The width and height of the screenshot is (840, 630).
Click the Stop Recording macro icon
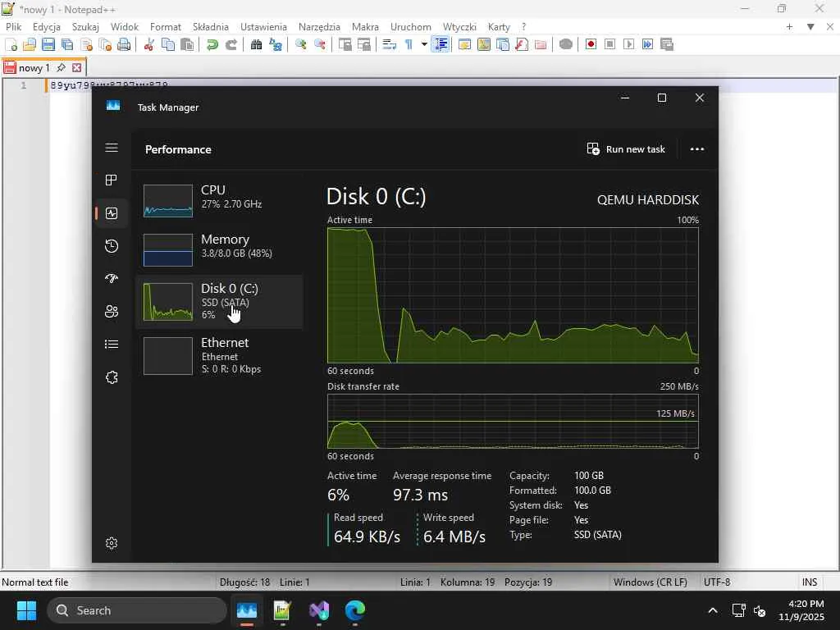coord(609,44)
